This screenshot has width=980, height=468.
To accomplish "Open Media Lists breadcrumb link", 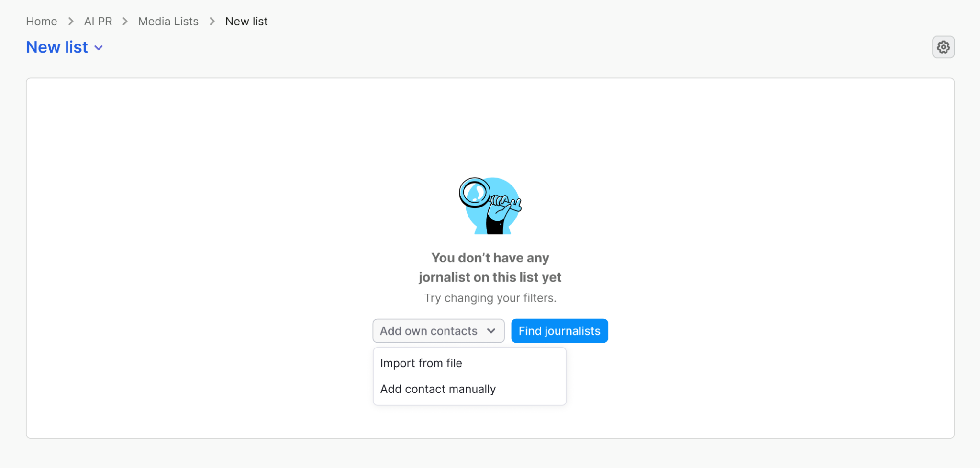I will [168, 22].
